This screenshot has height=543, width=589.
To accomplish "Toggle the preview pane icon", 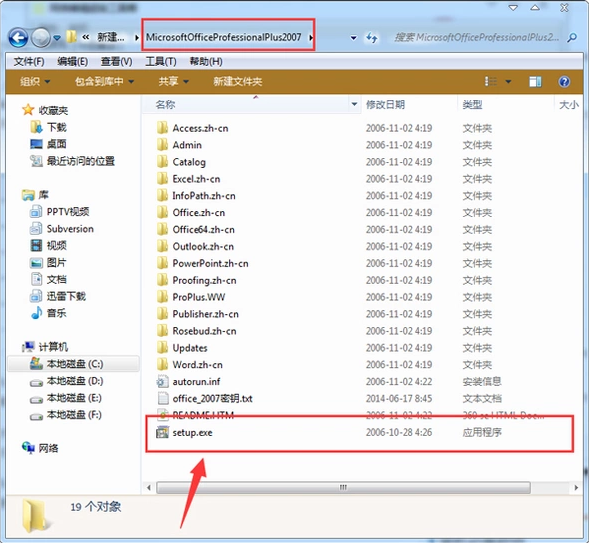I will coord(535,81).
